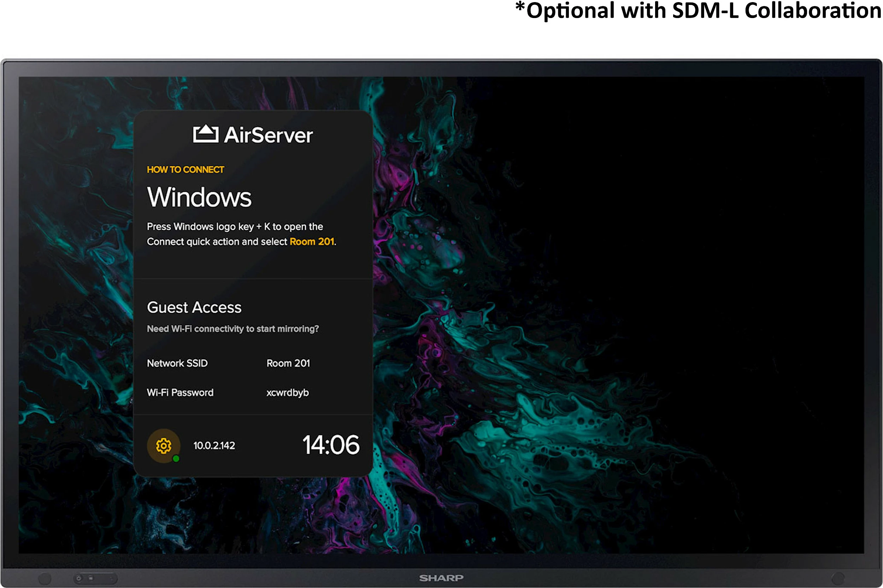Click the Wi-Fi Password label

click(x=180, y=393)
